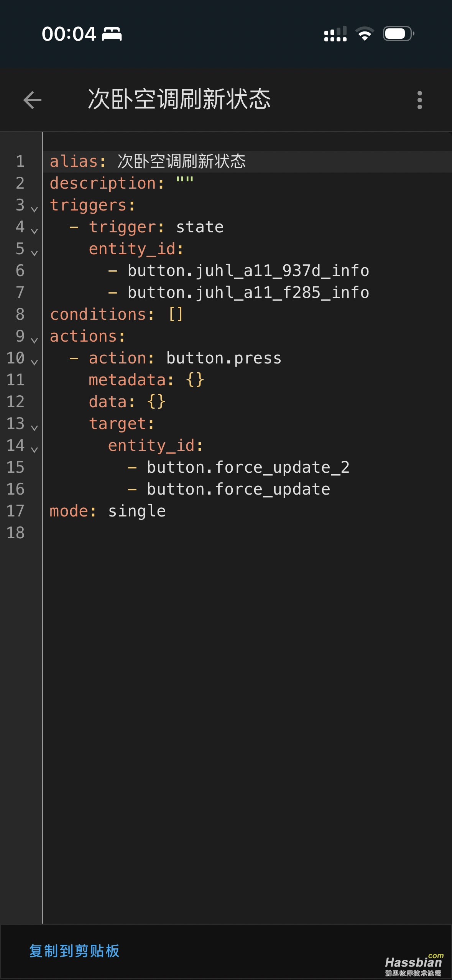Click the Hassbian watermark logo
Image resolution: width=452 pixels, height=980 pixels.
pyautogui.click(x=414, y=965)
